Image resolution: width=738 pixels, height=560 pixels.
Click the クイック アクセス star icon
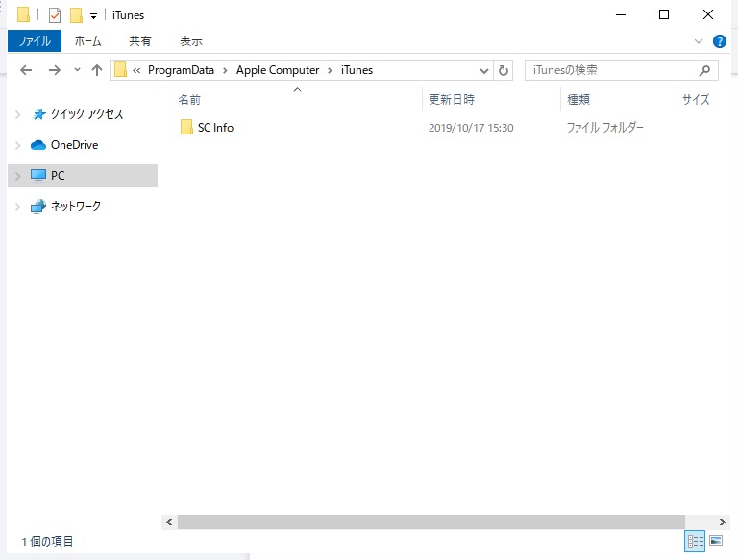pyautogui.click(x=38, y=114)
